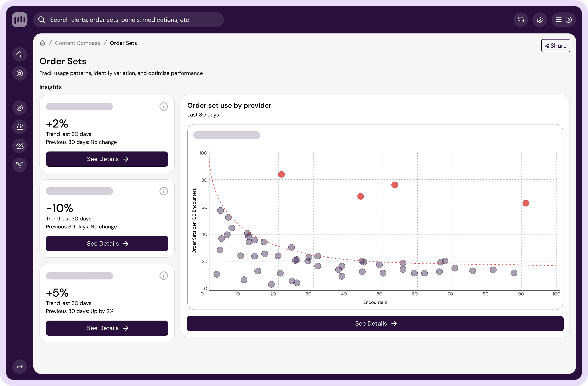Open settings gear icon in header

click(540, 20)
